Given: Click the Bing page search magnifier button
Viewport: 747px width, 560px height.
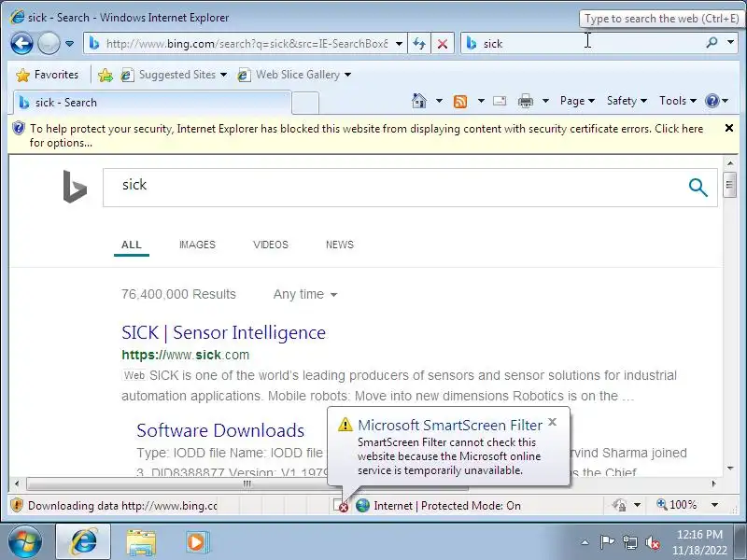Looking at the screenshot, I should [698, 188].
